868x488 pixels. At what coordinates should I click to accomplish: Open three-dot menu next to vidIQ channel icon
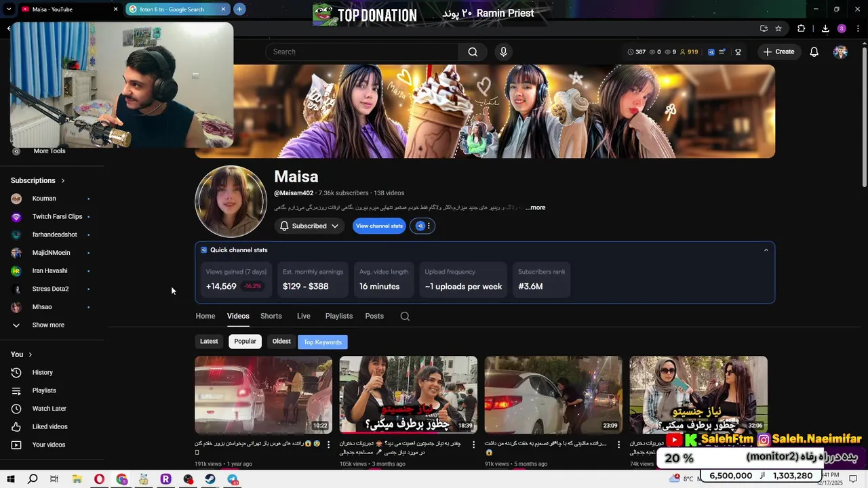click(x=429, y=226)
